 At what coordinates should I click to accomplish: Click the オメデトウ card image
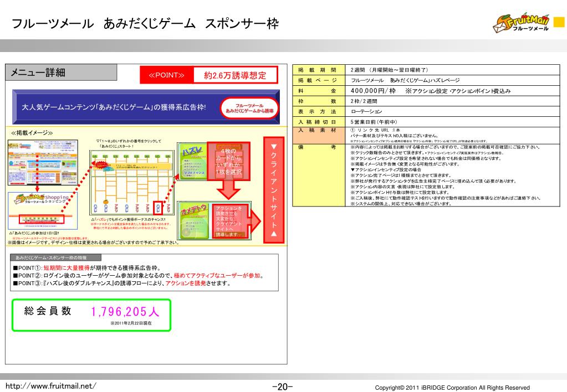[x=193, y=220]
